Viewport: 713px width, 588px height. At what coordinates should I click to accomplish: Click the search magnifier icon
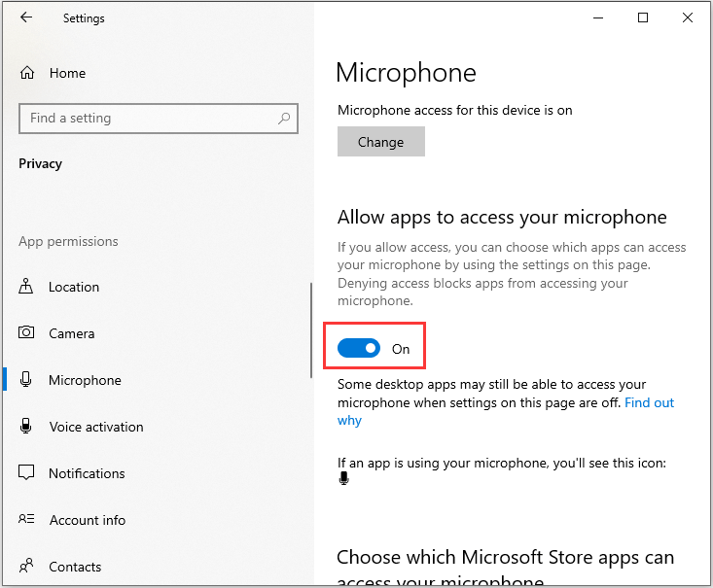[x=284, y=119]
